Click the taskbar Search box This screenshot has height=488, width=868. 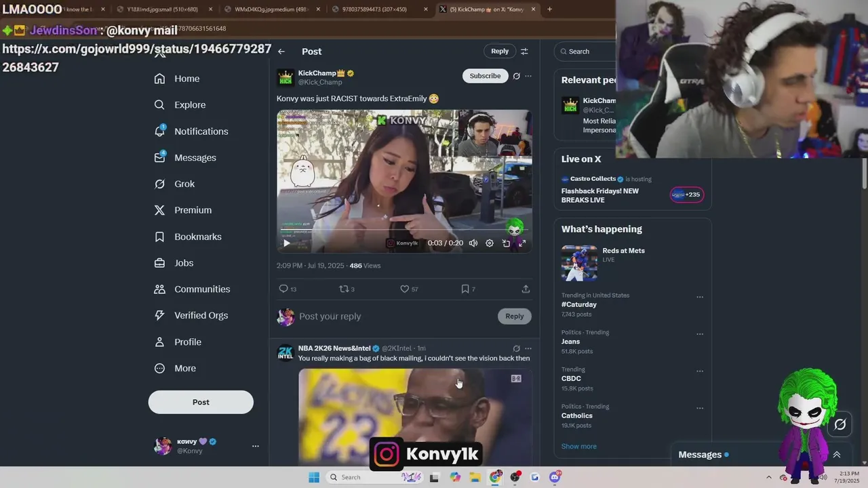click(374, 477)
